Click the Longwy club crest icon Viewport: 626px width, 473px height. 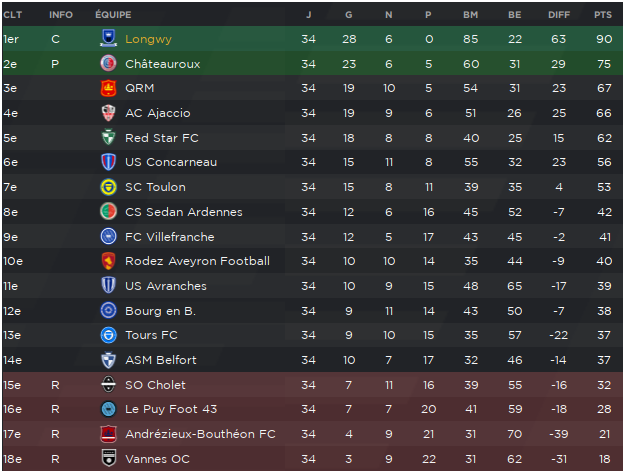pyautogui.click(x=108, y=38)
